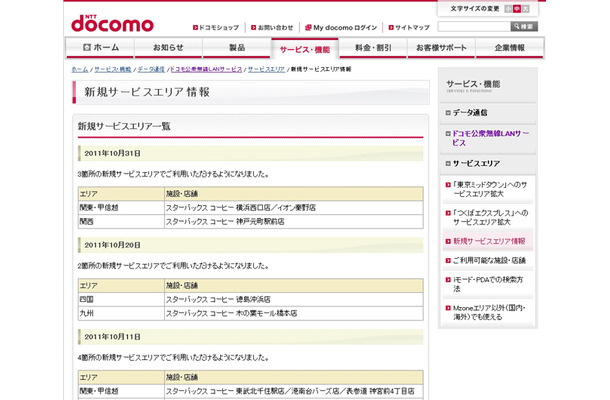The height and width of the screenshot is (400, 610).
Task: Click スターバックス コーヒー 木の葉モール橋本店 cell
Action: point(294,313)
